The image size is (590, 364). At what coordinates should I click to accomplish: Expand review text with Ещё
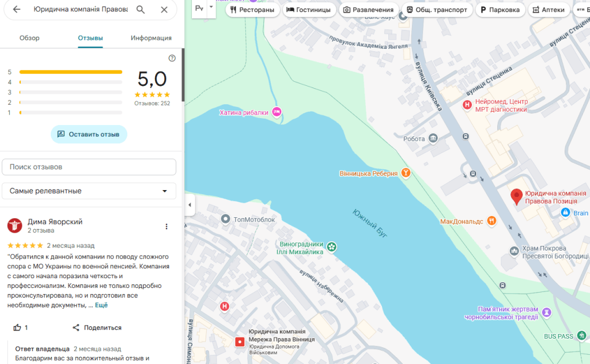pos(101,305)
